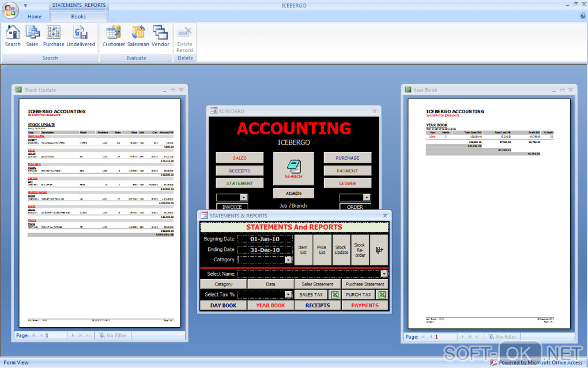Click the PAYMENTS button
Screen dimensions: 588x368
tap(365, 305)
